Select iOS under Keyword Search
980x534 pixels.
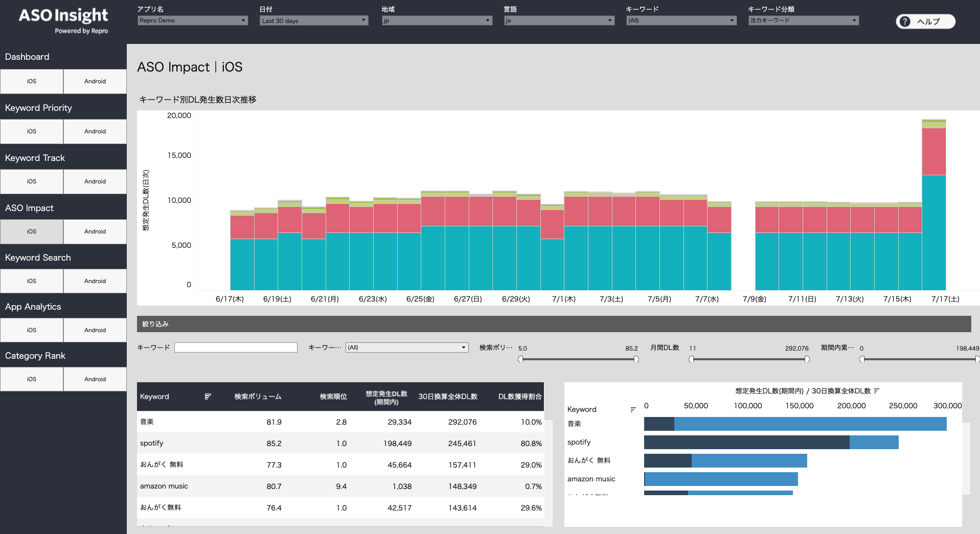tap(31, 281)
